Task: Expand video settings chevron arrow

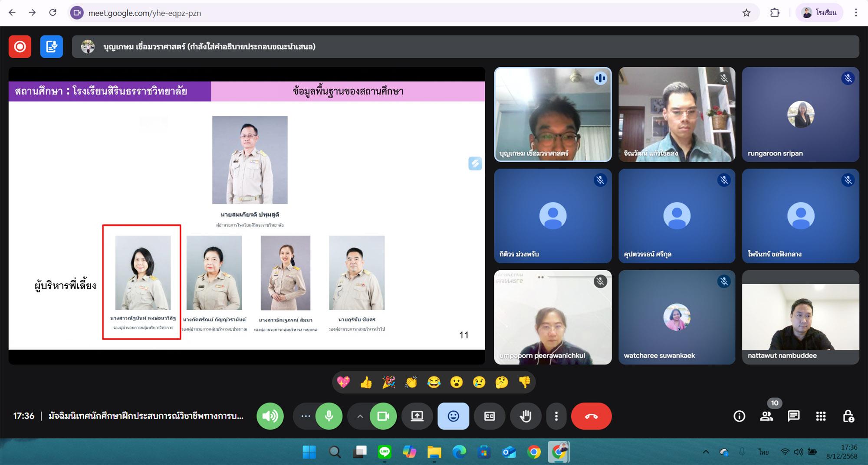Action: (x=360, y=416)
